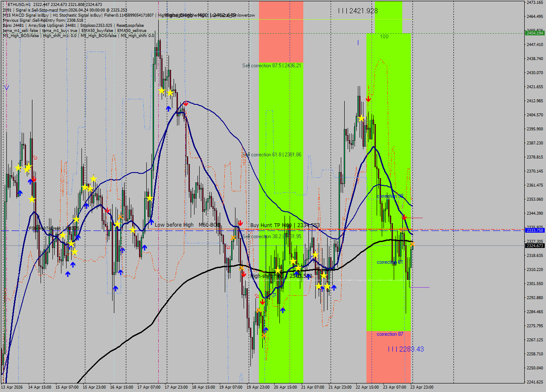Click the green 2454.194 price tag on the axis
The image size is (546, 392).
[x=534, y=33]
